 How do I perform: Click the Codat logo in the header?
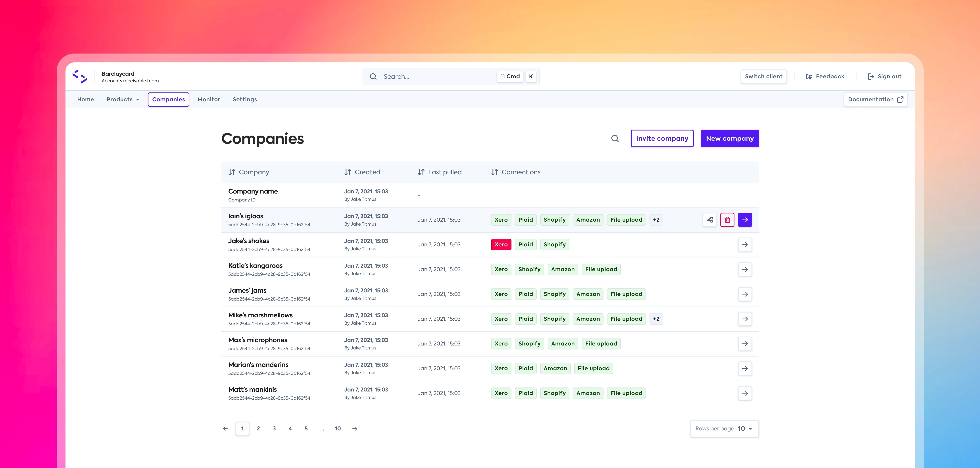pyautogui.click(x=79, y=77)
